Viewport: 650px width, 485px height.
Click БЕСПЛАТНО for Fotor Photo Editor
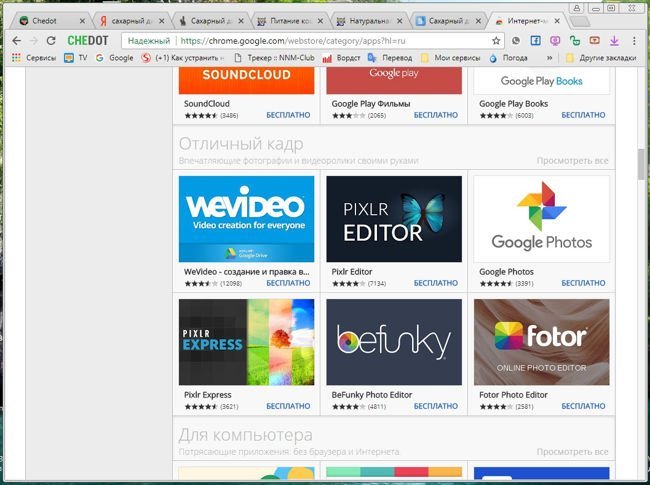[583, 406]
